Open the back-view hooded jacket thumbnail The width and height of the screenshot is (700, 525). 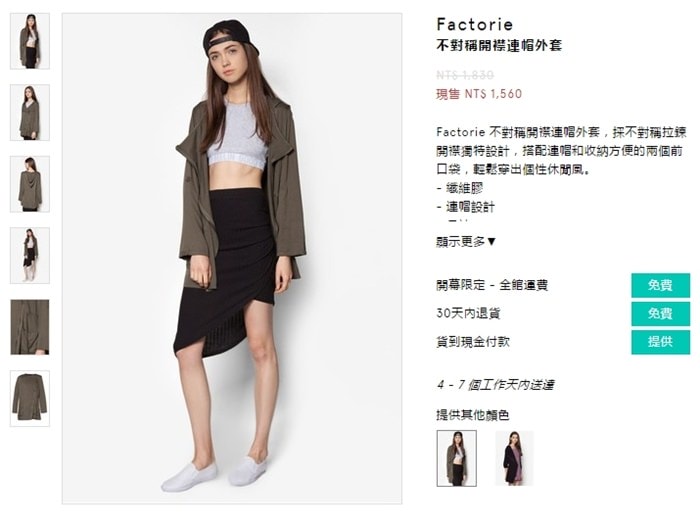tap(30, 184)
